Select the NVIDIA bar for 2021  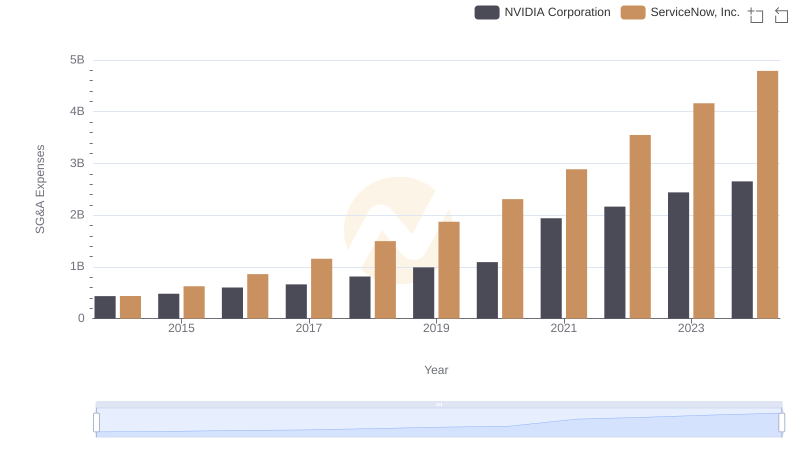click(551, 268)
